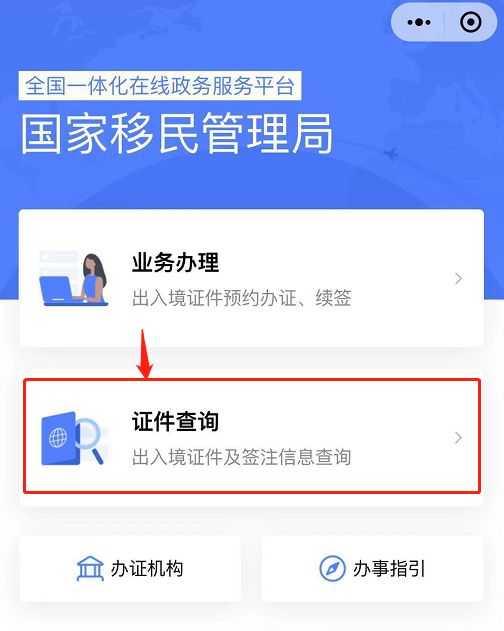Click the red arrow annotation
Image resolution: width=504 pixels, height=631 pixels.
point(145,354)
